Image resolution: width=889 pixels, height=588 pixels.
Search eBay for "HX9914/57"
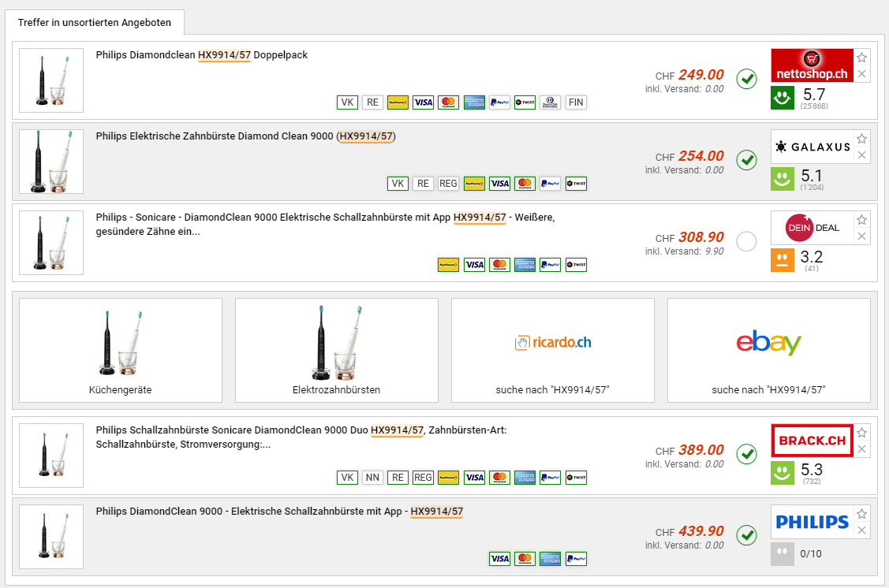pyautogui.click(x=768, y=350)
